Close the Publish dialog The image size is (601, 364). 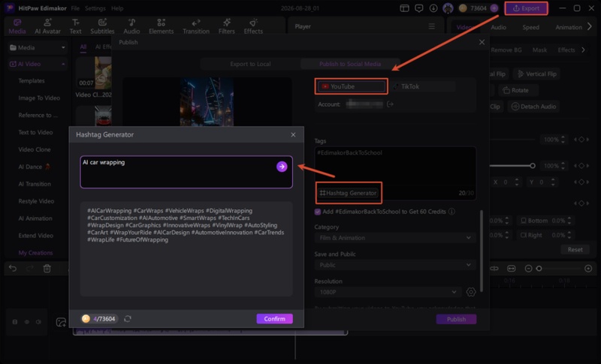[x=482, y=42]
